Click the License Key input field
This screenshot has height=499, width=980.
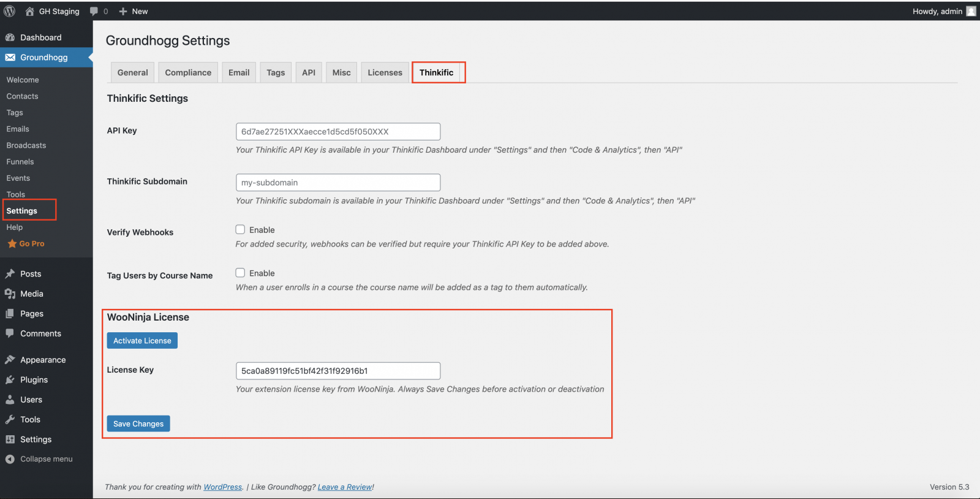coord(338,371)
